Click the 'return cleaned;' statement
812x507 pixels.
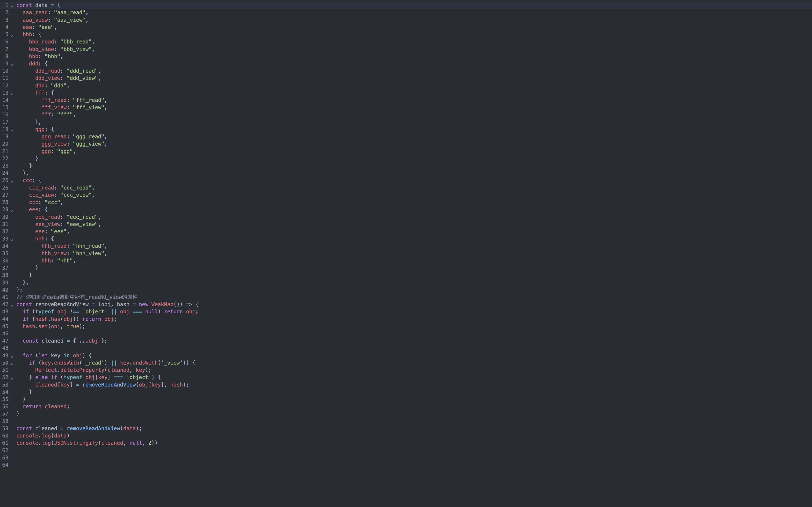point(46,406)
